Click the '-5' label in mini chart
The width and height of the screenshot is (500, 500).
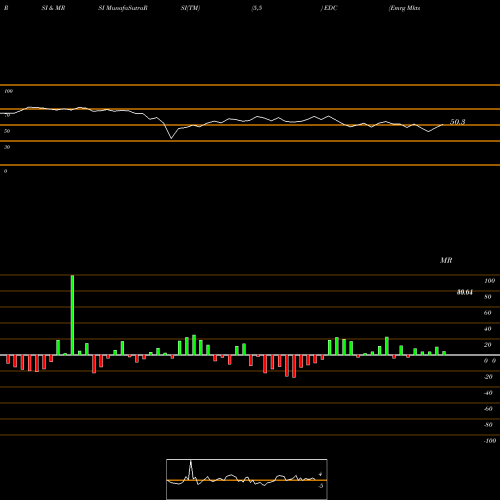point(320,486)
